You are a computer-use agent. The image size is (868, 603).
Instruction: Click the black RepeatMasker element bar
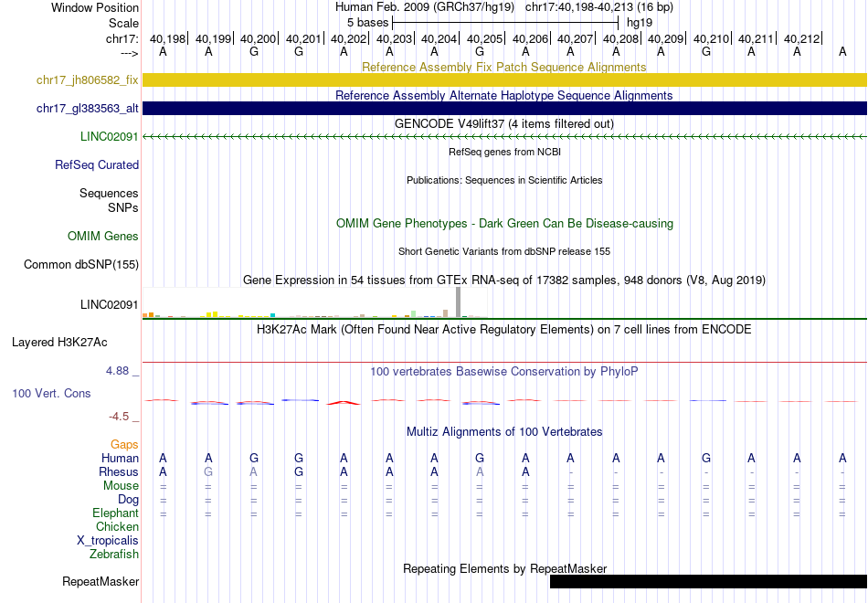(709, 581)
